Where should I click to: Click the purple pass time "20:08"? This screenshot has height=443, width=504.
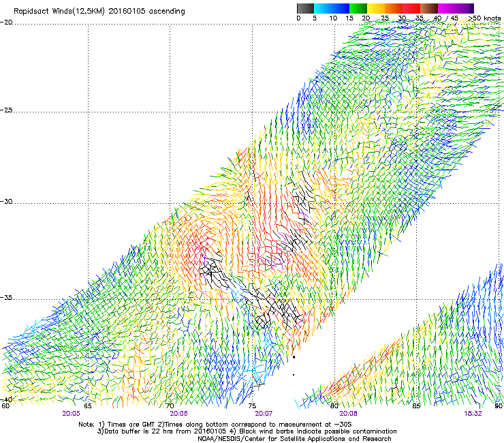[349, 414]
